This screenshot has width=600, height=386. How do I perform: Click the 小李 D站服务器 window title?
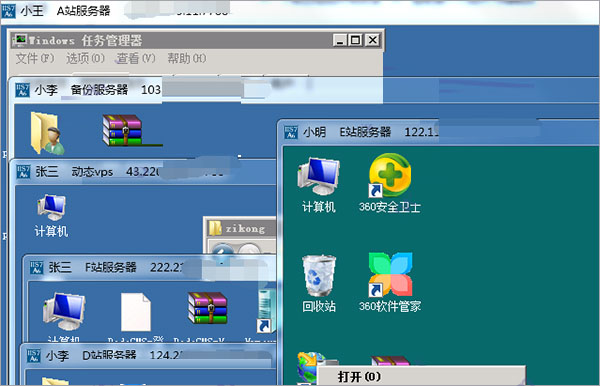pos(91,355)
